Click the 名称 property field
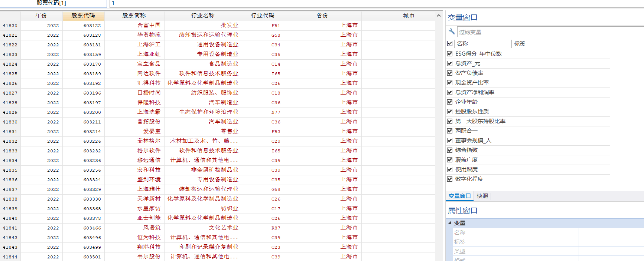The width and height of the screenshot is (644, 261). click(x=611, y=232)
